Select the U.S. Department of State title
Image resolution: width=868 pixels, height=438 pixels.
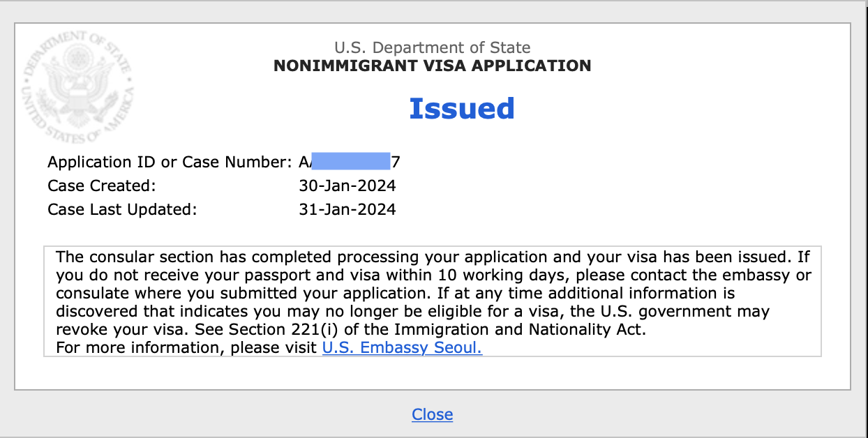click(x=432, y=48)
